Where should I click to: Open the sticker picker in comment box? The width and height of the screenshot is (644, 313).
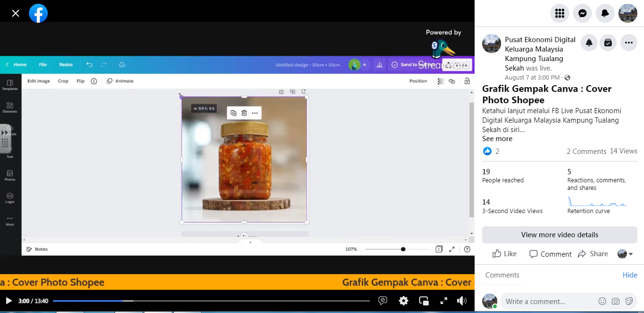coord(629,301)
